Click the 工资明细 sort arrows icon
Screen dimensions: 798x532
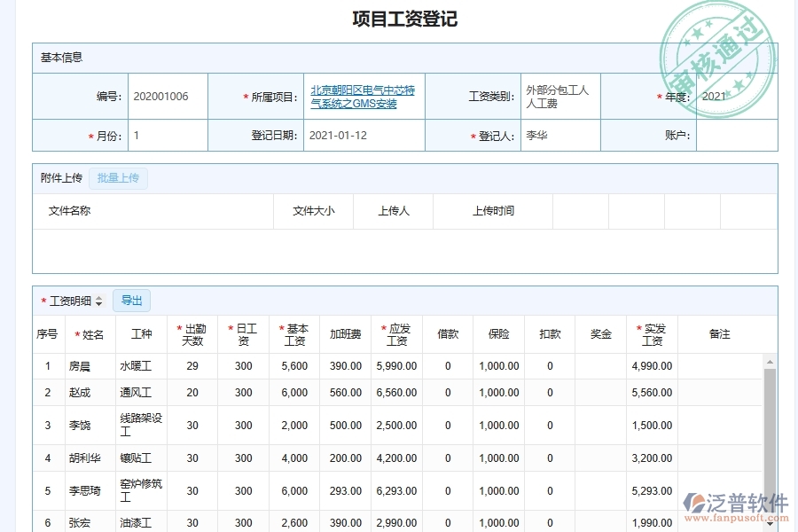tap(99, 301)
